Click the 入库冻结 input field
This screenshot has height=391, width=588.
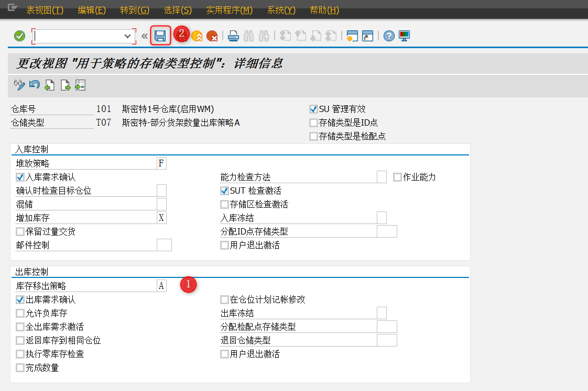click(382, 218)
